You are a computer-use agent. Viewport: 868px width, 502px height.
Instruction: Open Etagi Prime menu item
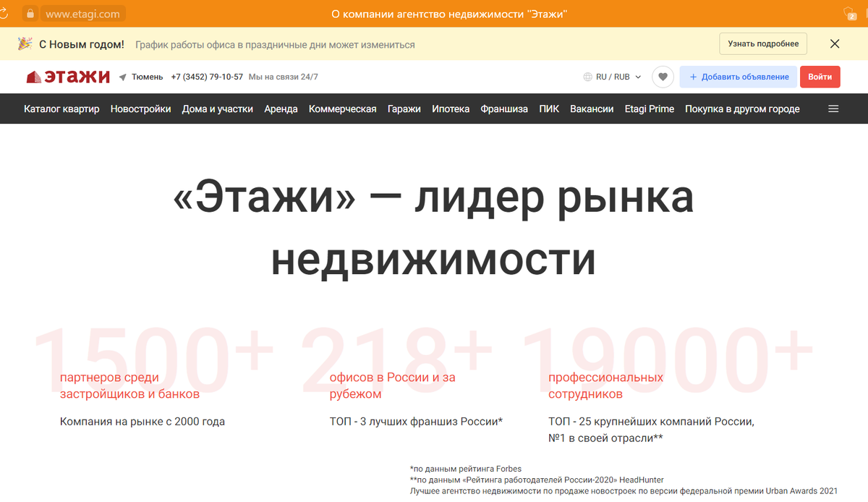click(x=650, y=109)
